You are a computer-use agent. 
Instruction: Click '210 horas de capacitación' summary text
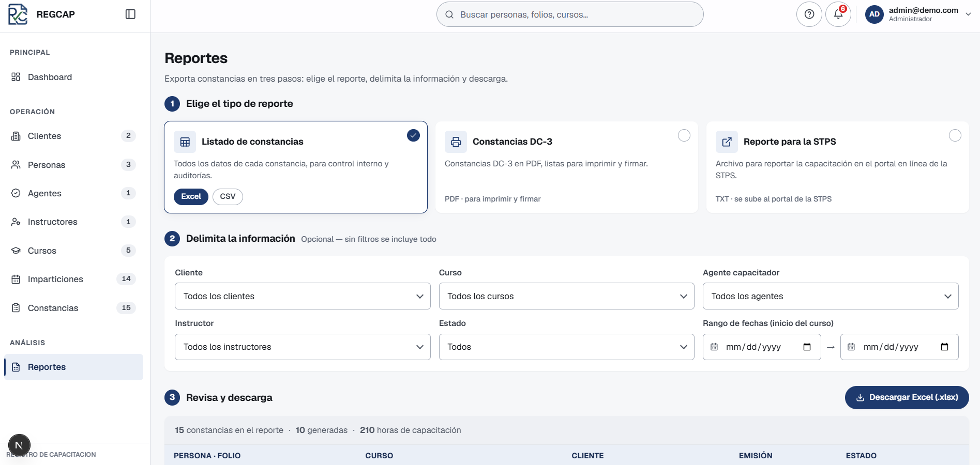(410, 430)
